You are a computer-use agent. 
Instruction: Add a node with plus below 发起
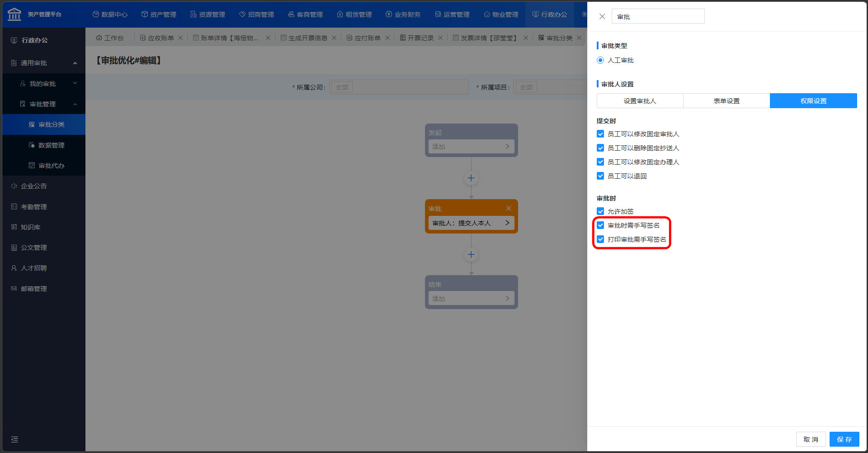click(x=471, y=178)
